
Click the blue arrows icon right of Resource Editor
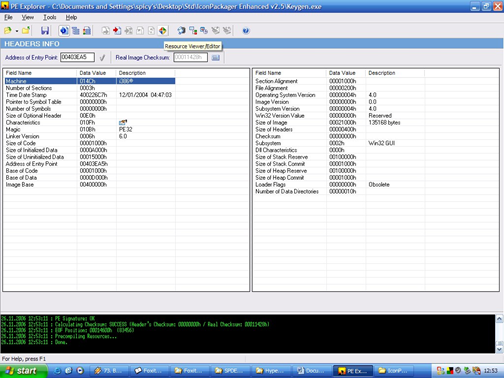click(181, 31)
